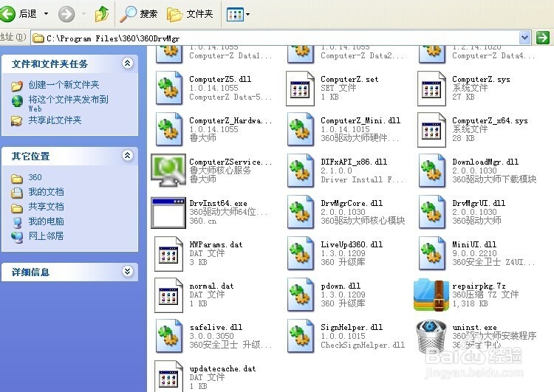Select the safelive.dll icon
This screenshot has height=392, width=554.
[x=169, y=336]
